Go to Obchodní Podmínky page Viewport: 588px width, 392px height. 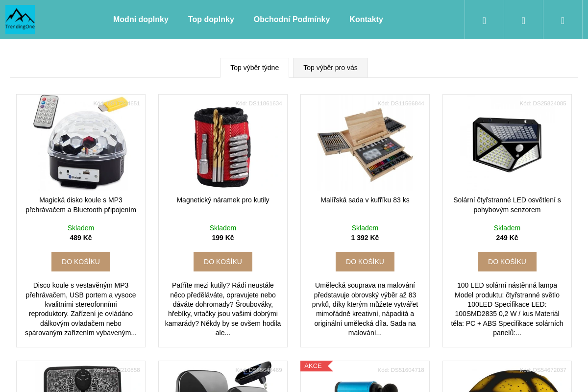pyautogui.click(x=292, y=20)
